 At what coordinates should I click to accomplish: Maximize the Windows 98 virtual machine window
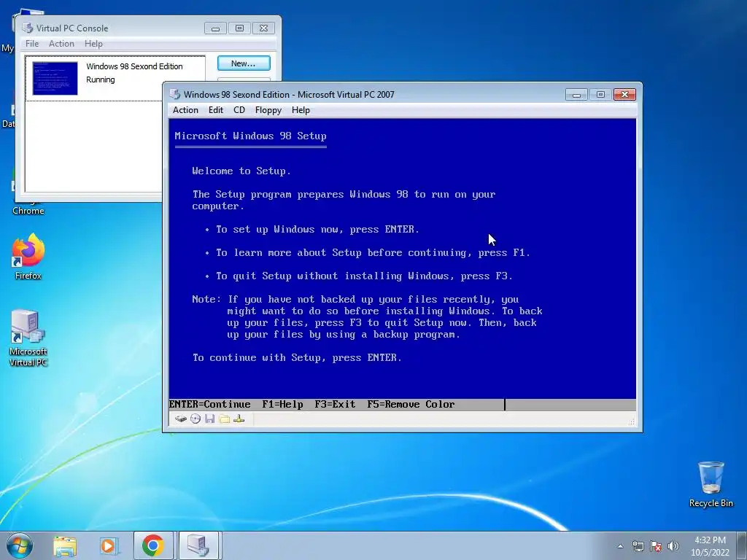[600, 95]
